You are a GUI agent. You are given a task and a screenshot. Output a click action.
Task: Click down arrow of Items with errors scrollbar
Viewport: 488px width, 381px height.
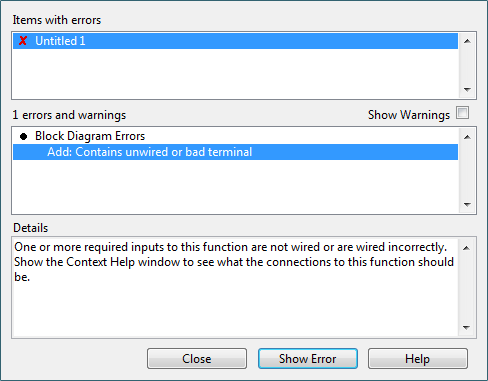tap(467, 89)
